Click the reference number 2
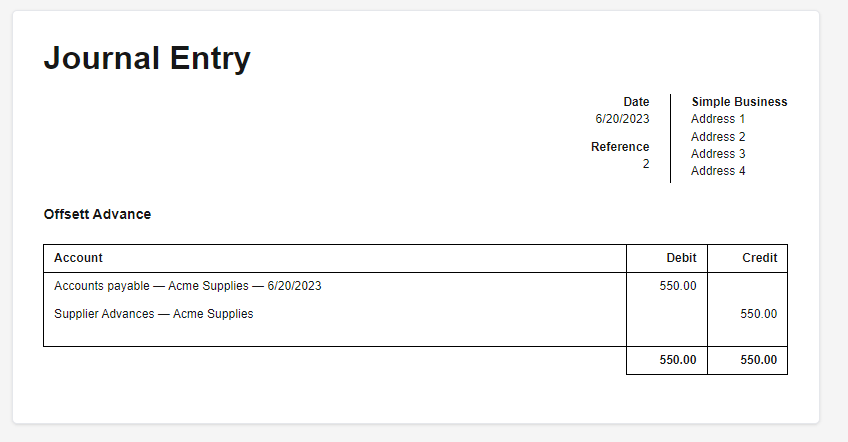 (646, 164)
